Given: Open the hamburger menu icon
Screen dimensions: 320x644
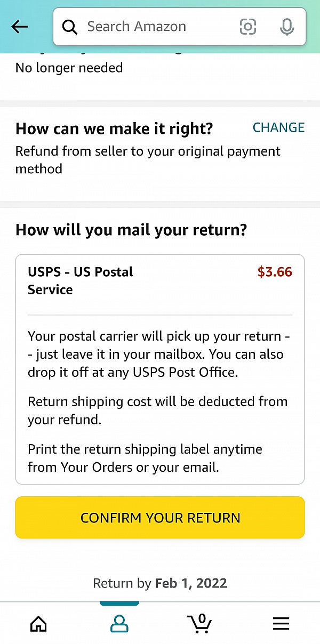Looking at the screenshot, I should click(281, 623).
